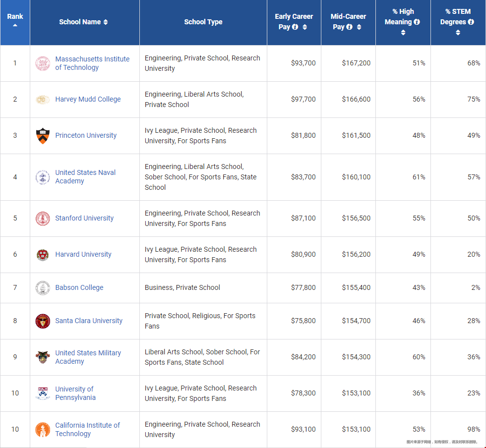The width and height of the screenshot is (486, 448).
Task: Sort by Early Career Pay arrows
Action: [x=305, y=27]
